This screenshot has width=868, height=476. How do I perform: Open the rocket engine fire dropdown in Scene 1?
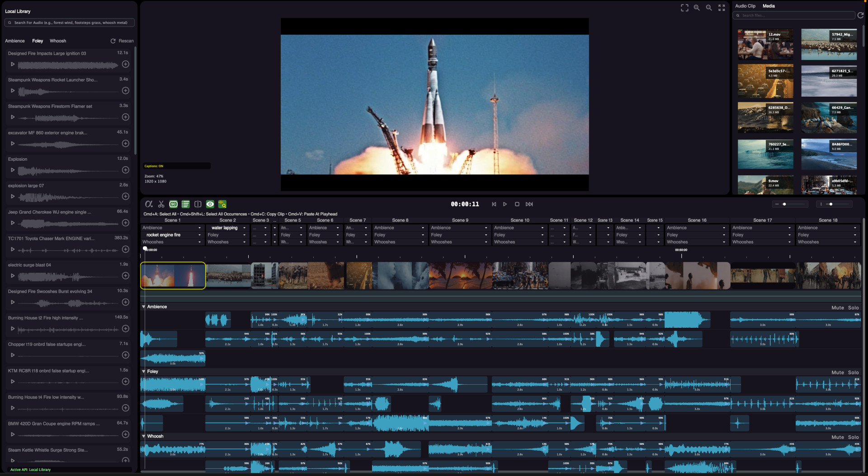pos(200,235)
